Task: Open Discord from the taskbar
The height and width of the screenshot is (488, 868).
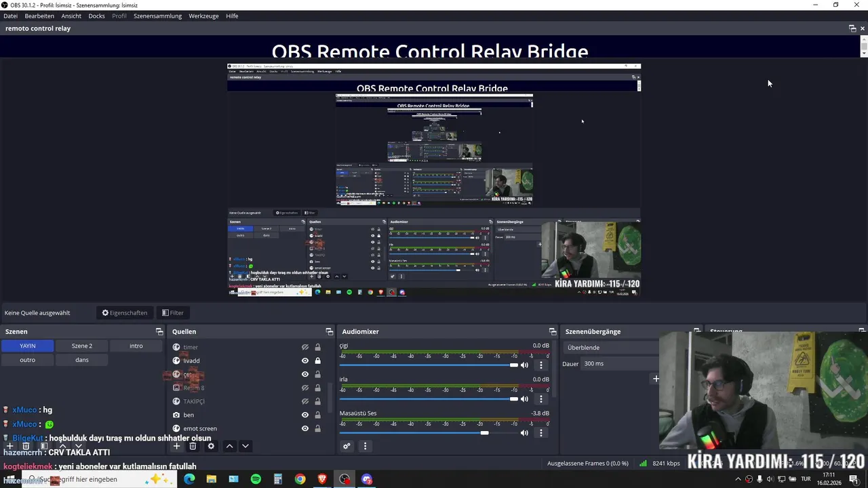Action: [367, 479]
